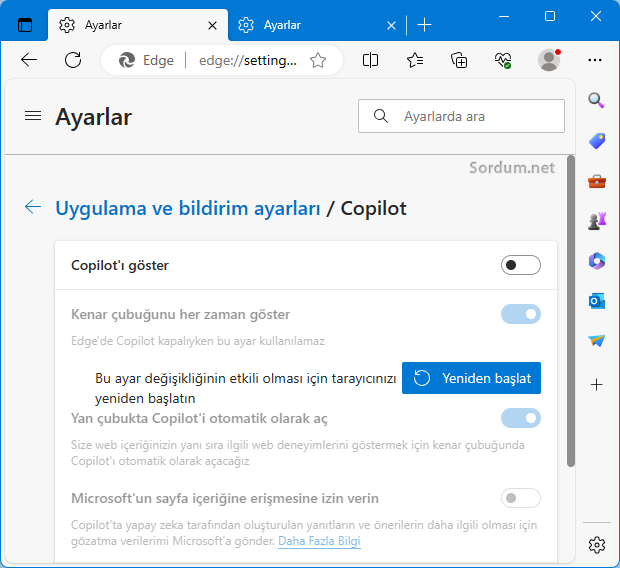The width and height of the screenshot is (620, 568).
Task: Open sidebar Games chess icon
Action: [597, 221]
